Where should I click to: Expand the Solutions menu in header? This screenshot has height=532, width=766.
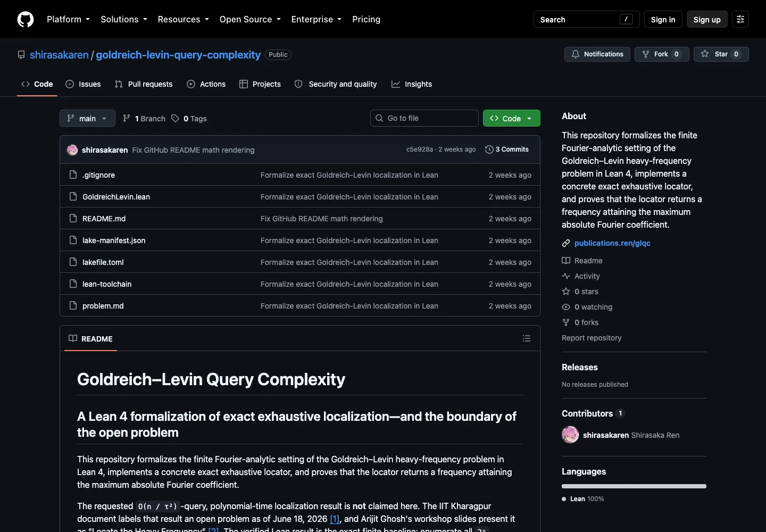[x=124, y=19]
